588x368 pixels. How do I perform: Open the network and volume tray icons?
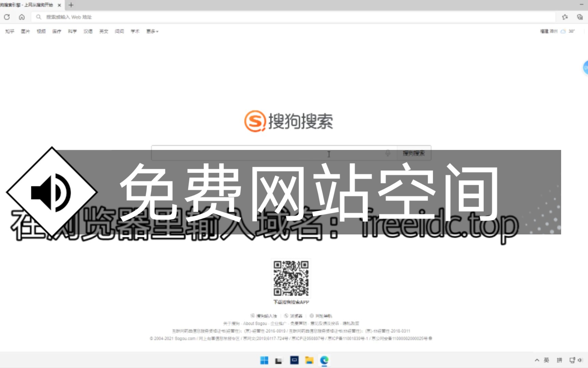coord(576,360)
